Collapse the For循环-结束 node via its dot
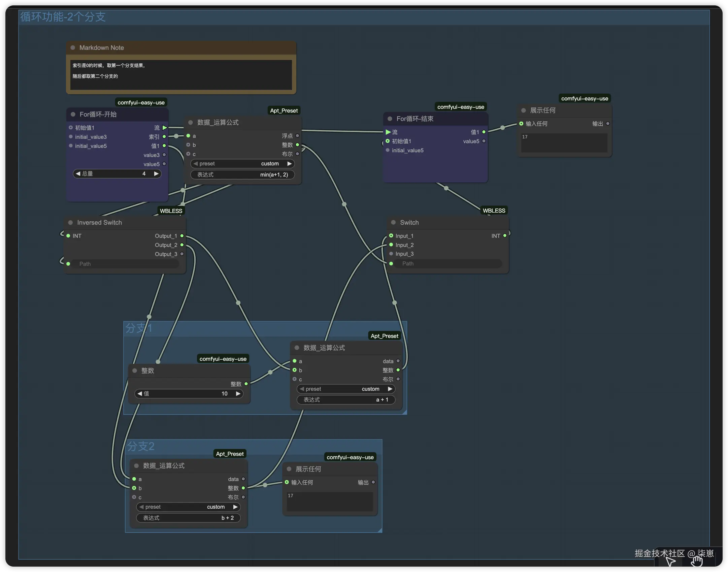Viewport: 728px width, 572px height. (x=390, y=119)
